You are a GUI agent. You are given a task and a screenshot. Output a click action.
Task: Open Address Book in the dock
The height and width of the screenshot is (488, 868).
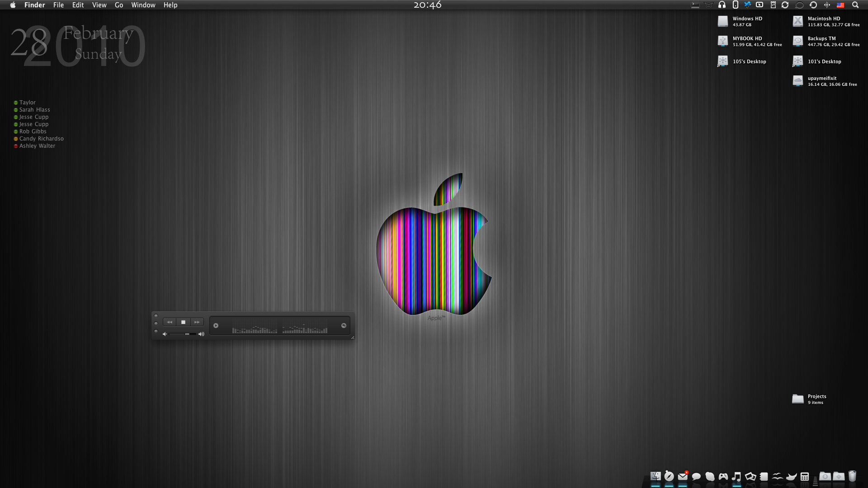(764, 476)
